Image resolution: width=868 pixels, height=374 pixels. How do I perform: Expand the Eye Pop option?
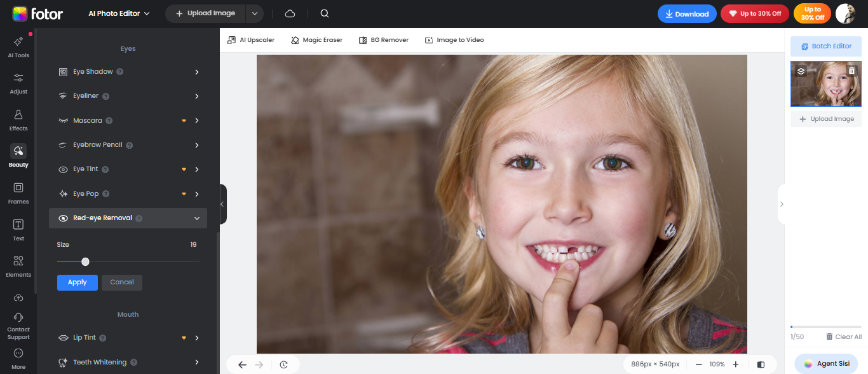[x=197, y=194]
